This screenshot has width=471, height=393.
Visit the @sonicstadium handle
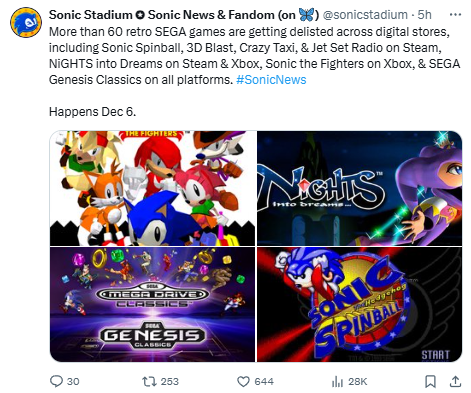[365, 15]
